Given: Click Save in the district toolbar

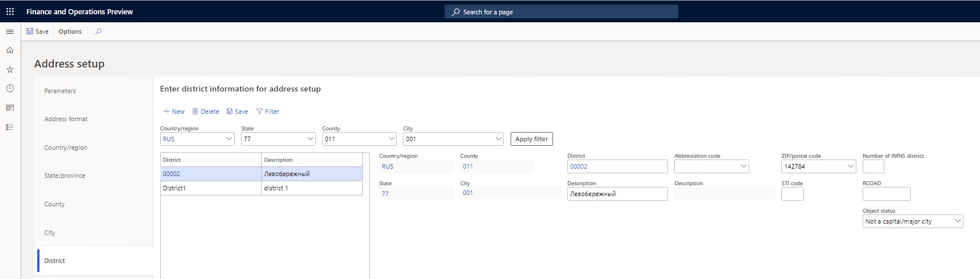Looking at the screenshot, I should tap(238, 111).
